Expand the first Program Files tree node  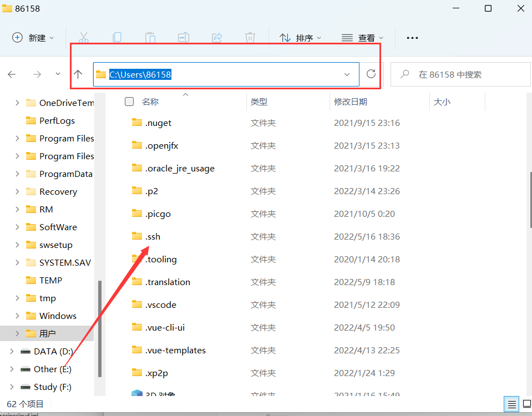coord(17,138)
